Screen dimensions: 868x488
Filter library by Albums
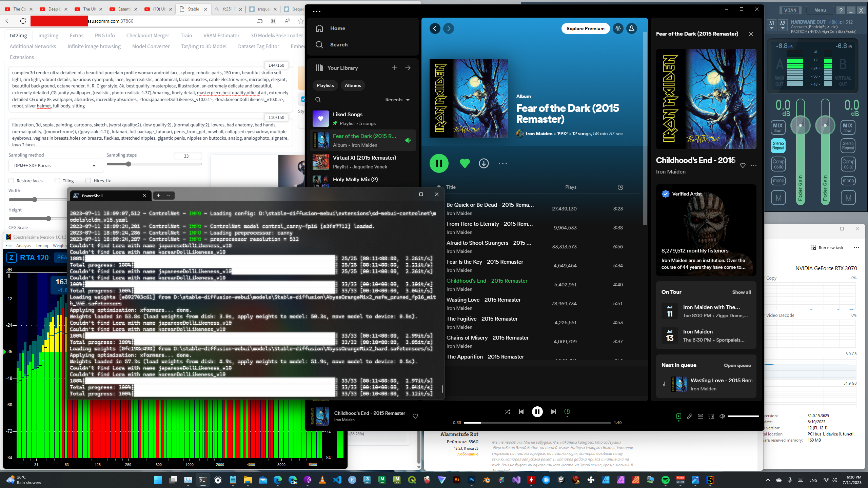coord(353,85)
